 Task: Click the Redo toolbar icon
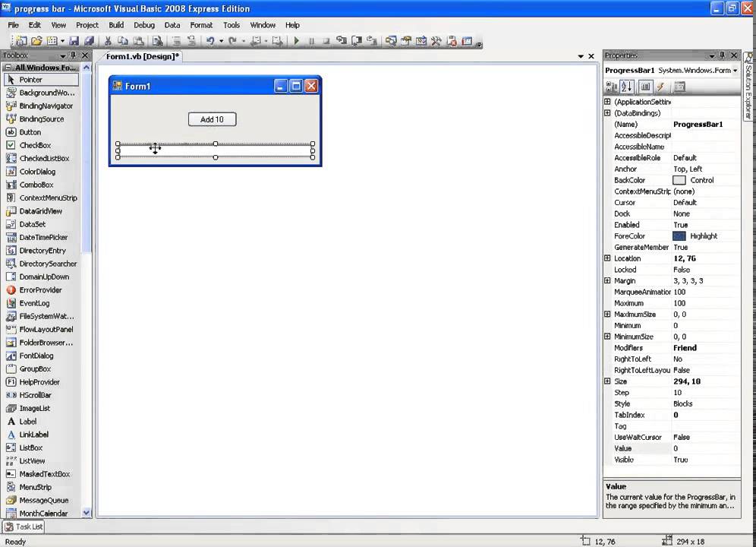232,41
